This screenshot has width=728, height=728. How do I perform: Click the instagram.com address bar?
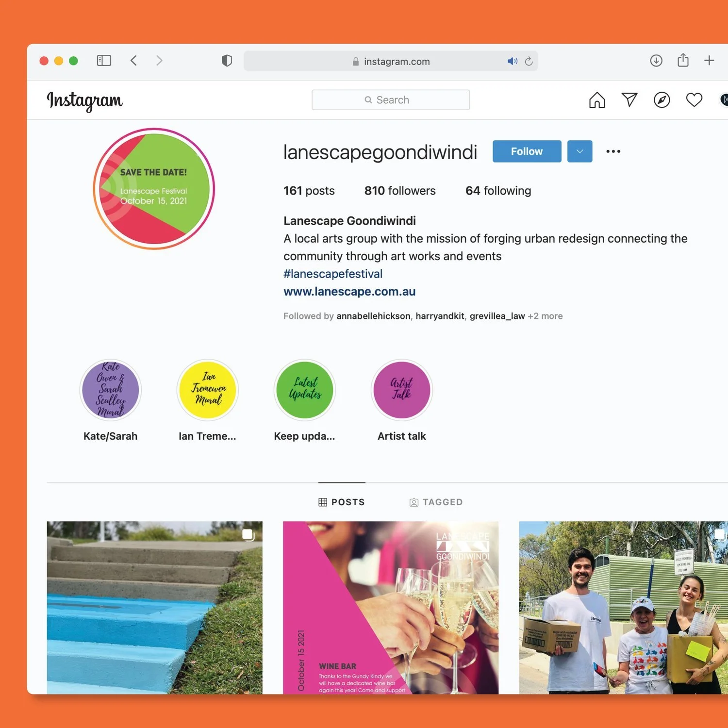[x=391, y=61]
